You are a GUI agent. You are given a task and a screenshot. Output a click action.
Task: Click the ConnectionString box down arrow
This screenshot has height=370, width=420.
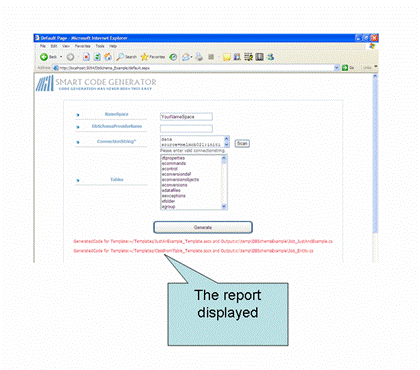pos(227,145)
